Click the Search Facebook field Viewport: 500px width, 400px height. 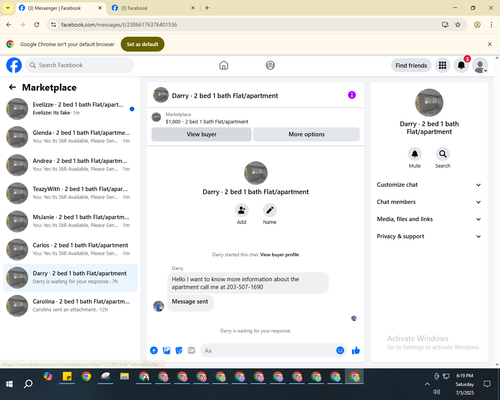tap(80, 65)
